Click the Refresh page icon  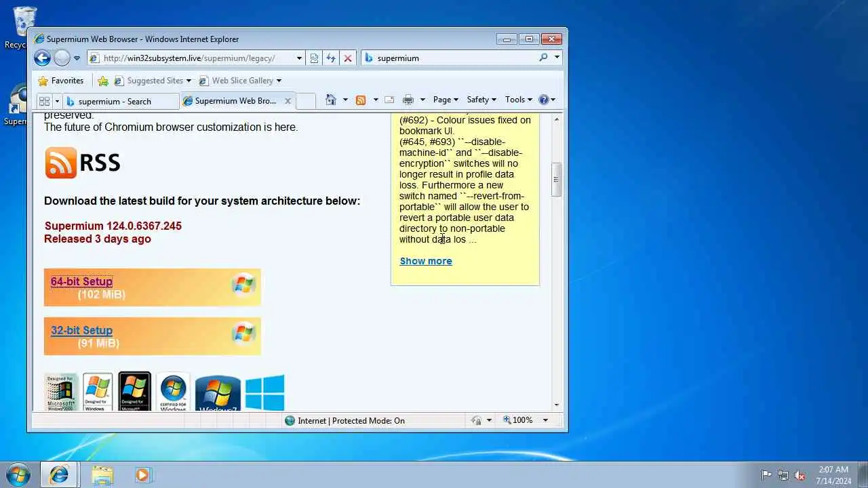[331, 58]
